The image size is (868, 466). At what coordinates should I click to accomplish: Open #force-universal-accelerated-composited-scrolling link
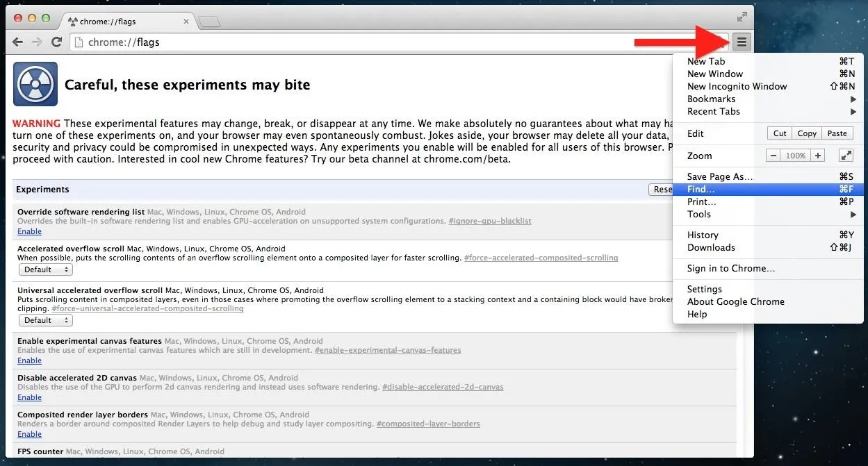[x=147, y=309]
